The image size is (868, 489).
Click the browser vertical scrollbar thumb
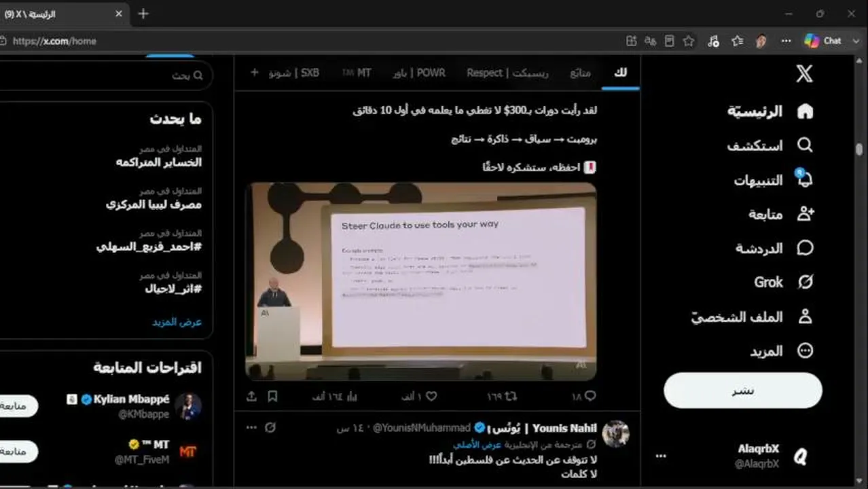[x=861, y=149]
